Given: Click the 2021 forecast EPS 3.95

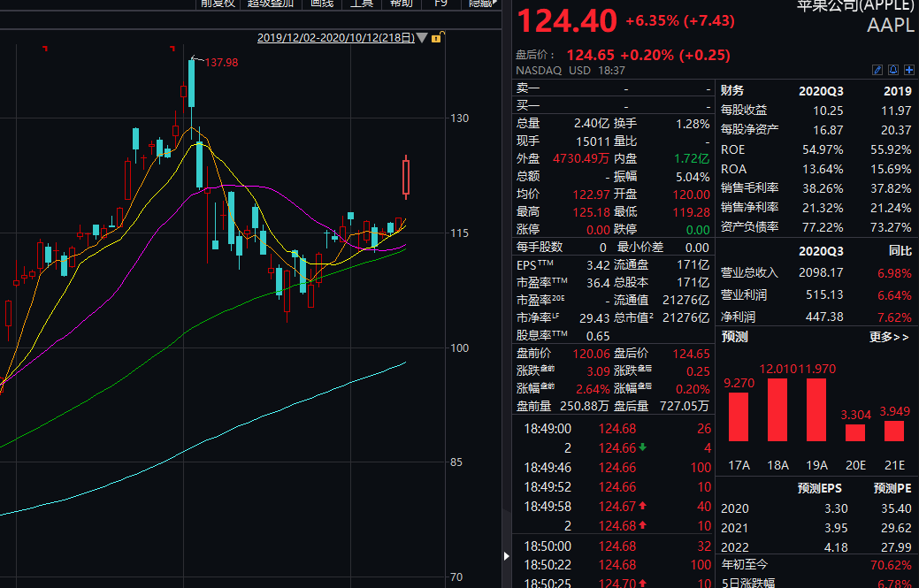Looking at the screenshot, I should pyautogui.click(x=836, y=528).
